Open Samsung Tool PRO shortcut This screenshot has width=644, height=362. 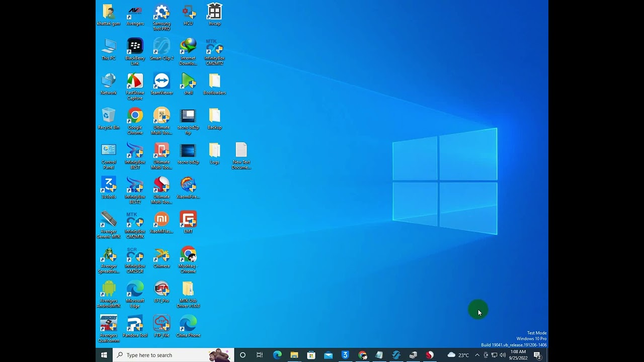pos(162,17)
